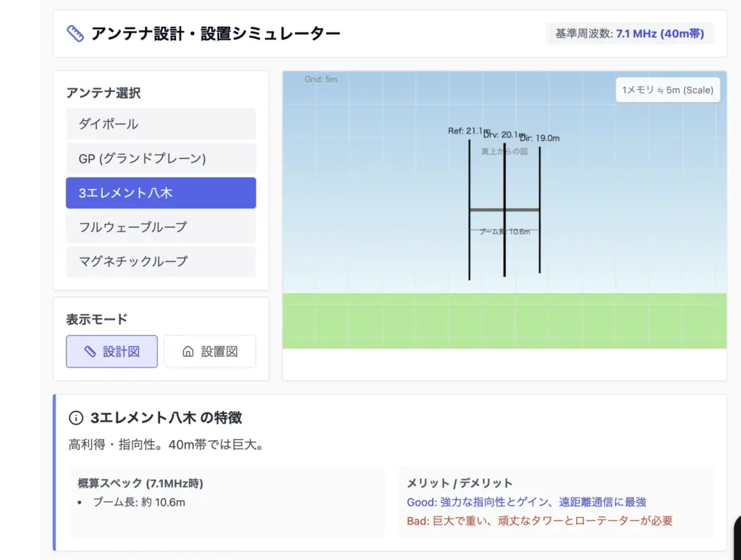Click the pencil-ruler icon in the 設計図 button
Viewport: 741px width, 560px height.
coord(90,352)
